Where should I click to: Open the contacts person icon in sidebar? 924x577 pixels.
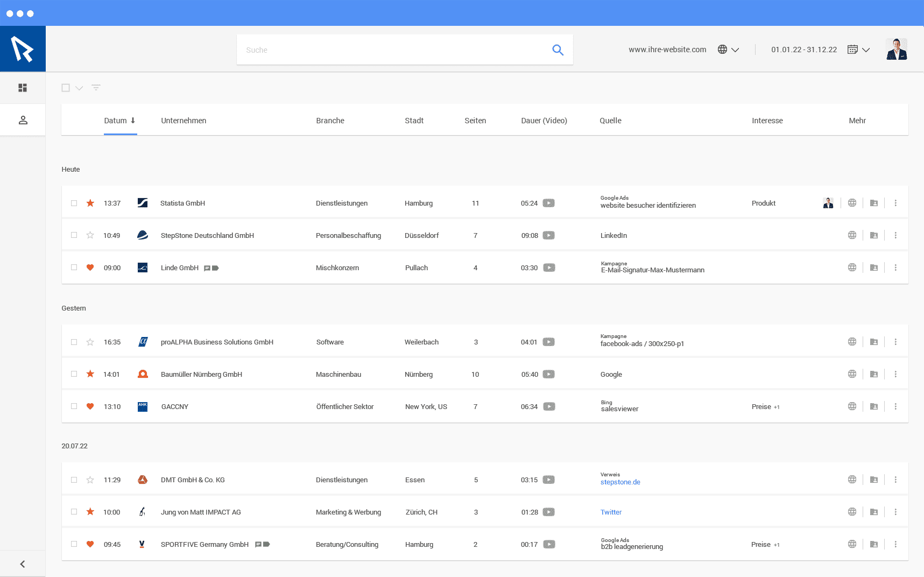(x=23, y=120)
